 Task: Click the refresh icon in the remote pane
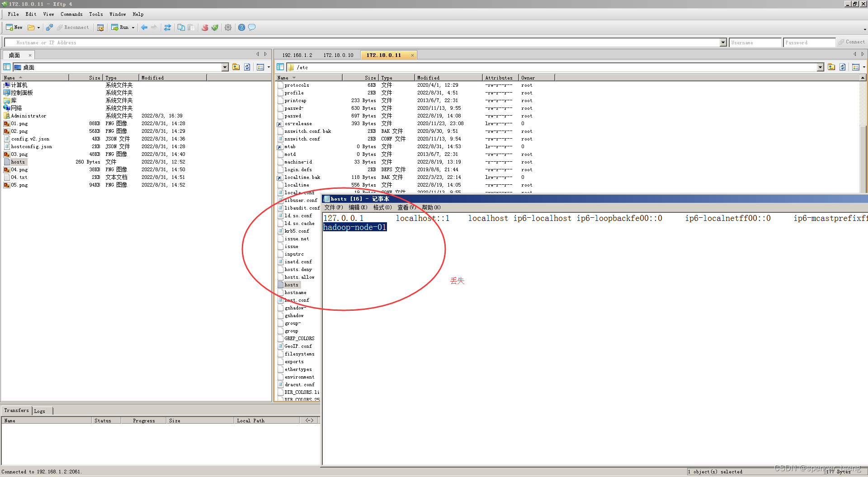(x=842, y=66)
